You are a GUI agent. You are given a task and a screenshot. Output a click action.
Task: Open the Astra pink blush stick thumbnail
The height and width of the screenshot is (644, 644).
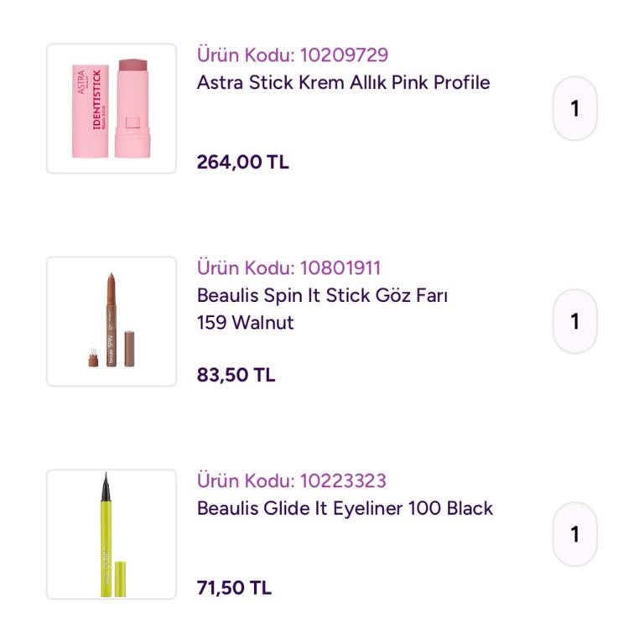pyautogui.click(x=112, y=109)
